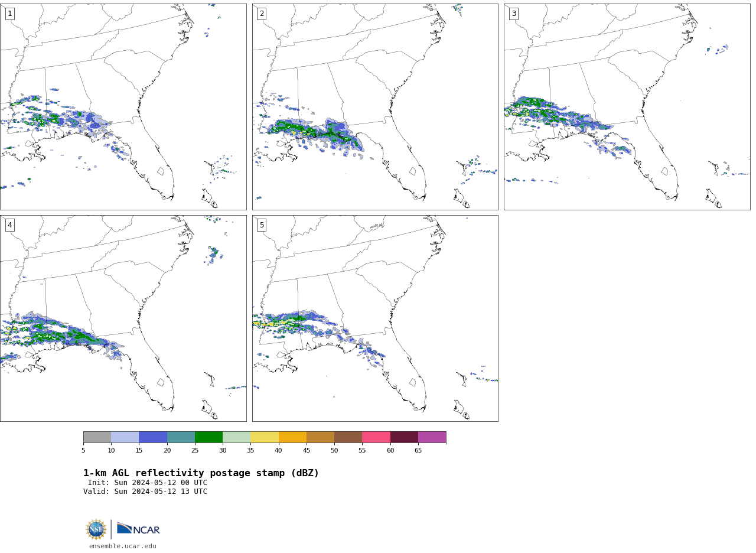Select the brown 50-55 dBZ swatch
This screenshot has height=553, width=756.
pos(348,437)
